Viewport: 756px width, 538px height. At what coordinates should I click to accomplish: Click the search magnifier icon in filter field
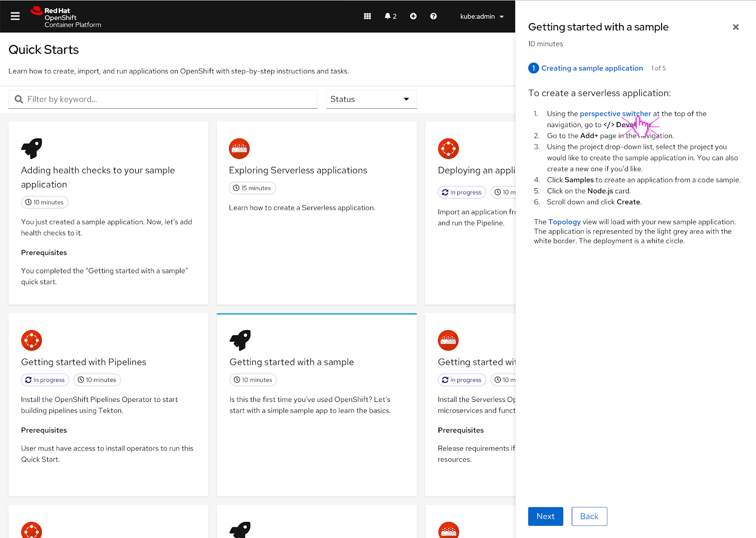tap(19, 99)
